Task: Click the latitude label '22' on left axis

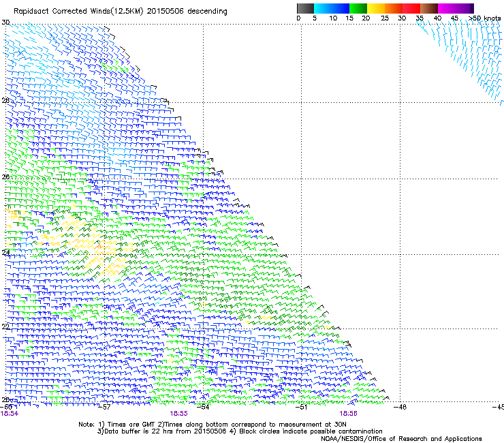Action: 5,326
